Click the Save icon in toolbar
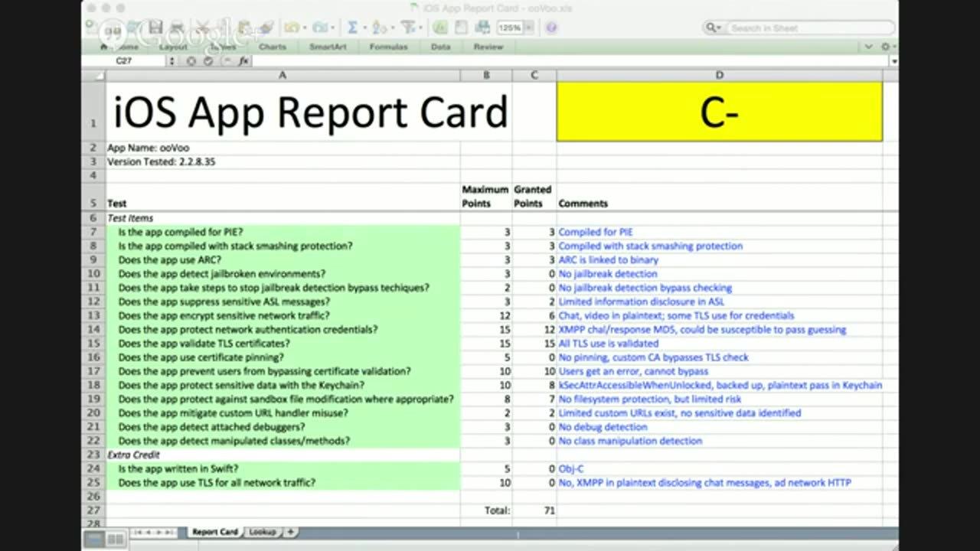The height and width of the screenshot is (551, 980). (x=155, y=27)
